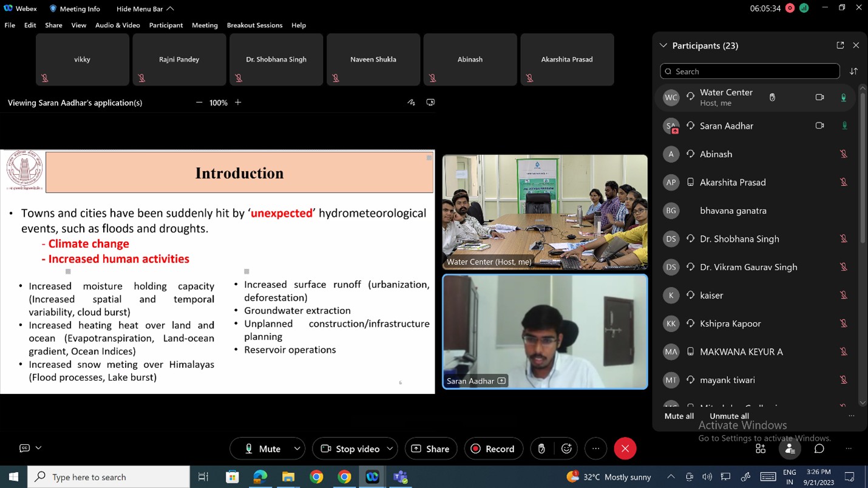Open the Audio & Video menu

tap(117, 25)
